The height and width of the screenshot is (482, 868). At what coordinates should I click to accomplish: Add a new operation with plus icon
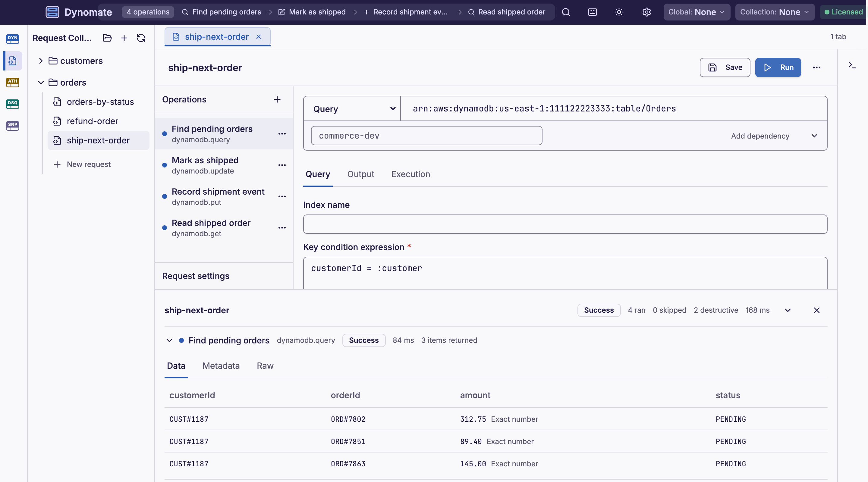click(277, 99)
